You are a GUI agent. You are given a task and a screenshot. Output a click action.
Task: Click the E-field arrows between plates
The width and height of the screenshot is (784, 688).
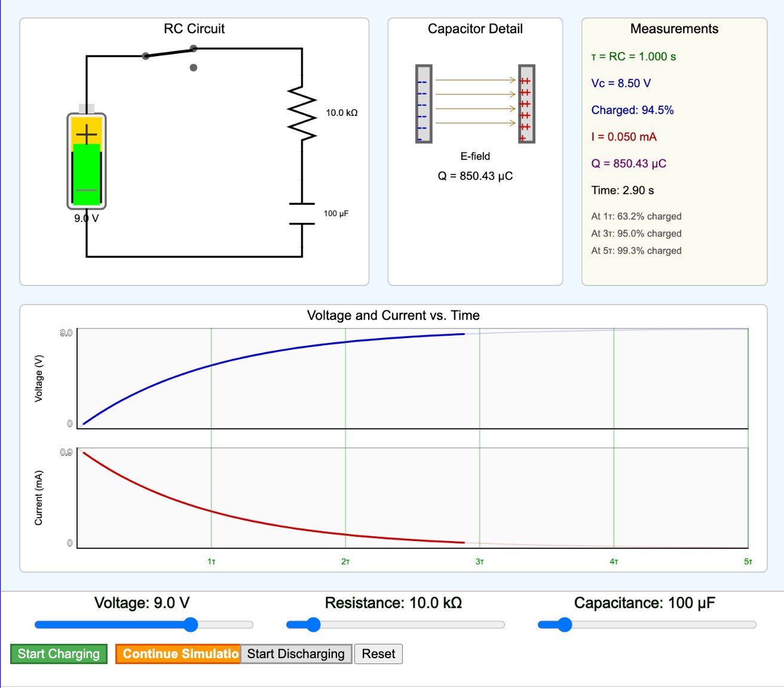click(475, 102)
